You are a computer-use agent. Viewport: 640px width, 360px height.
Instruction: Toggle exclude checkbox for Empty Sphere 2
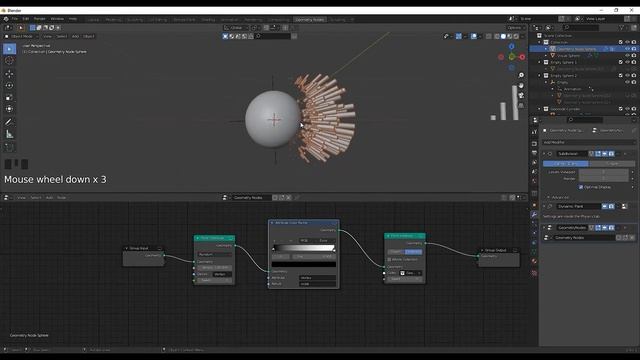tap(621, 76)
